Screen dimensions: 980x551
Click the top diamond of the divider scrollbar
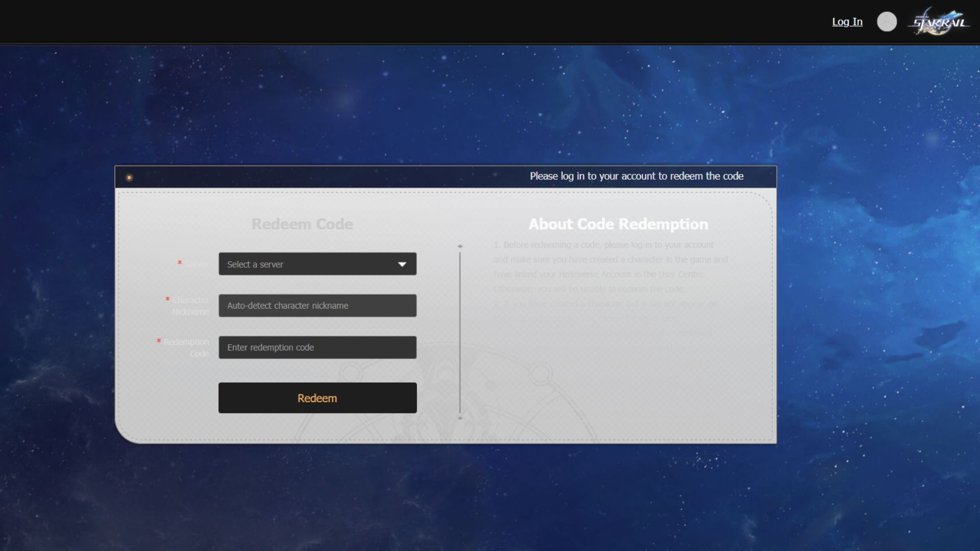[460, 246]
